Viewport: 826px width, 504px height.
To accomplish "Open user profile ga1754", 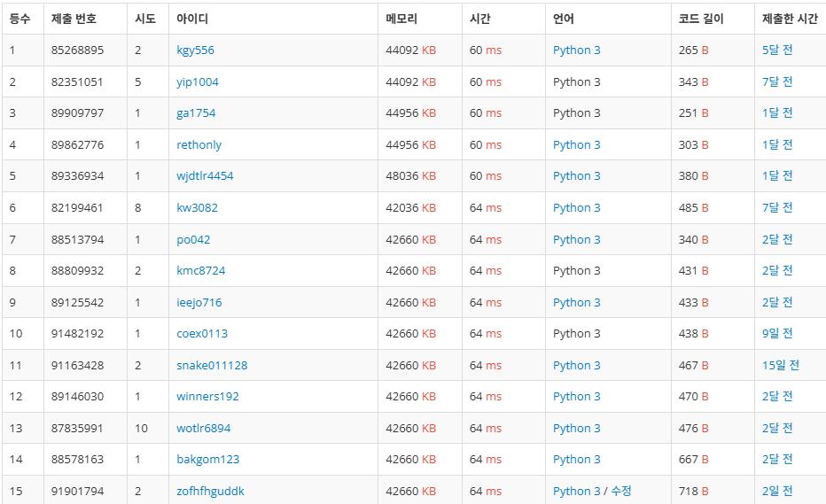I will (196, 113).
